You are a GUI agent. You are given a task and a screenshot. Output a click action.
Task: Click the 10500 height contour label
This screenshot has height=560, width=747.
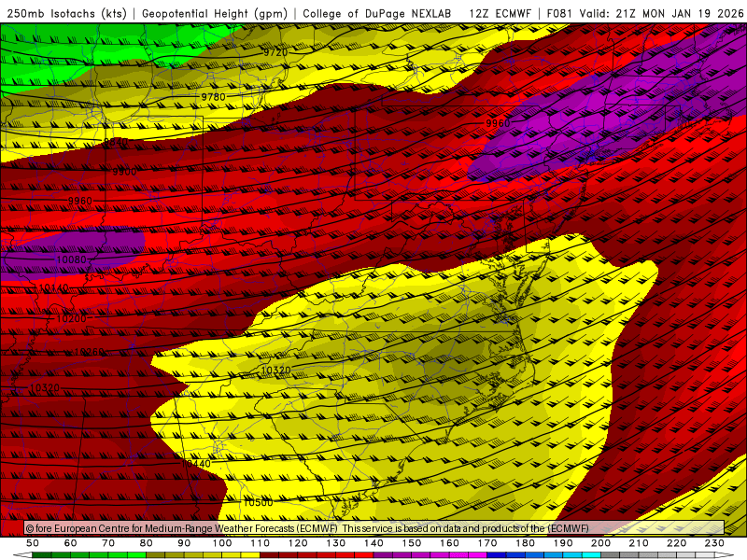click(x=259, y=502)
